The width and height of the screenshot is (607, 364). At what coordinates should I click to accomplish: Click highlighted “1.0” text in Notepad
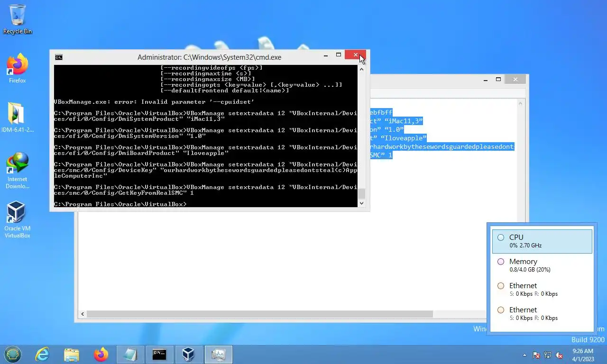393,129
